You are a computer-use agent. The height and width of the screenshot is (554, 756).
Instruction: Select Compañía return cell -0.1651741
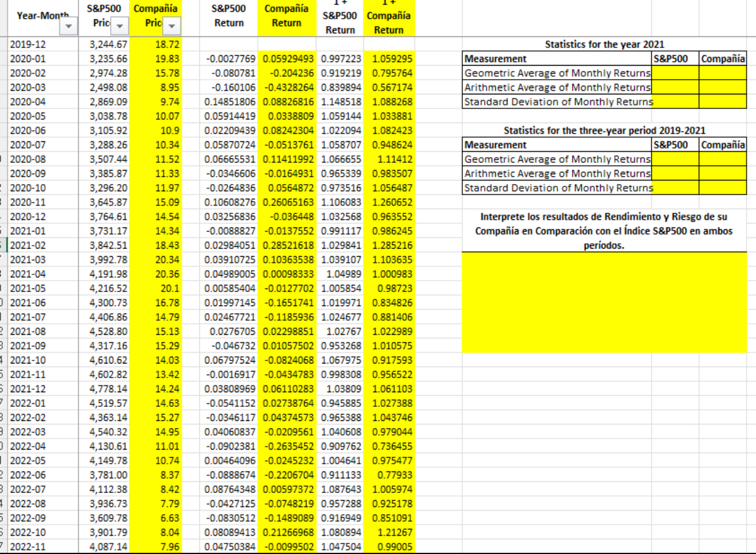pos(287,303)
